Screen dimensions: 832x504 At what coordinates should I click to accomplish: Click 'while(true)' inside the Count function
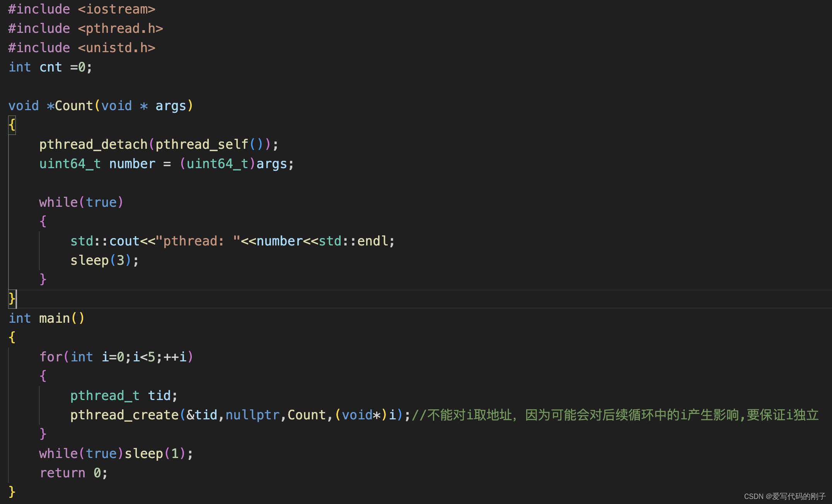[x=81, y=203]
